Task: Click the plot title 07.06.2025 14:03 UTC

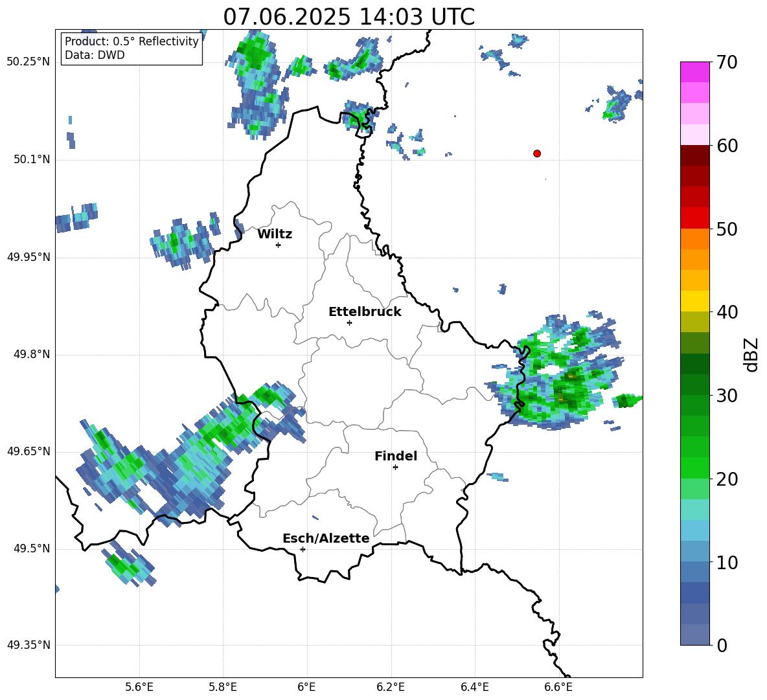Action: pyautogui.click(x=349, y=17)
